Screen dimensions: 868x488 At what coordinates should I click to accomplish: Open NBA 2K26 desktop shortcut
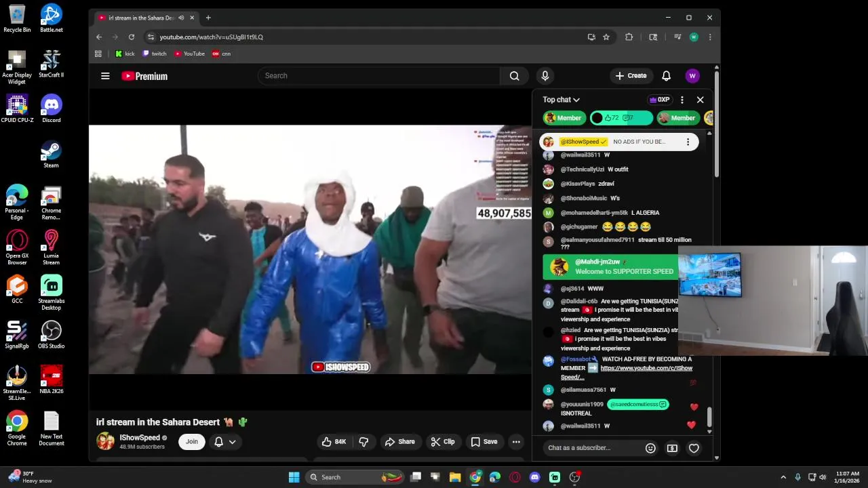click(x=52, y=380)
